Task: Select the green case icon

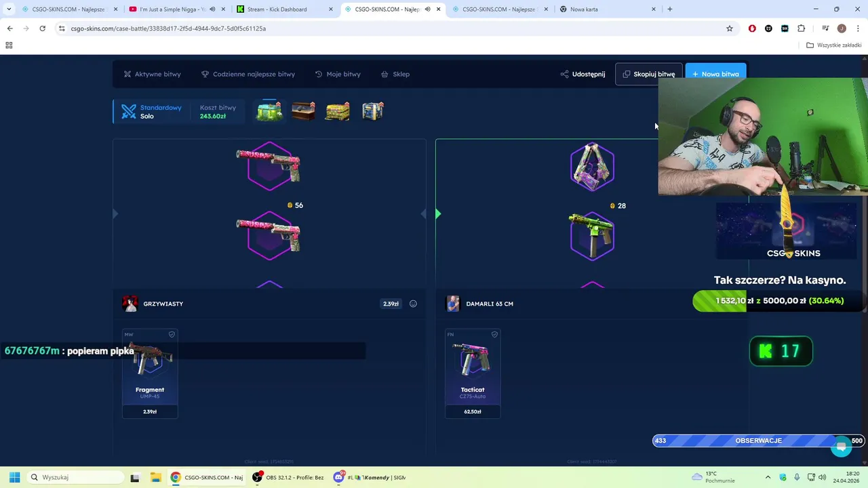Action: tap(269, 110)
